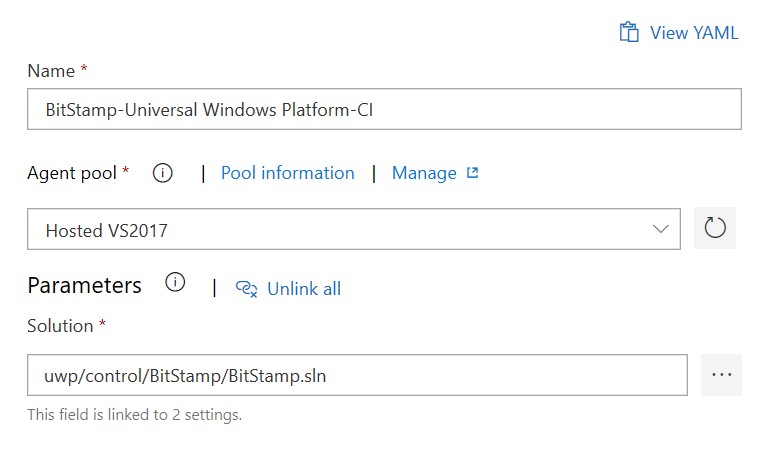This screenshot has height=465, width=784.
Task: Click the Parameters section heading
Action: tap(84, 285)
